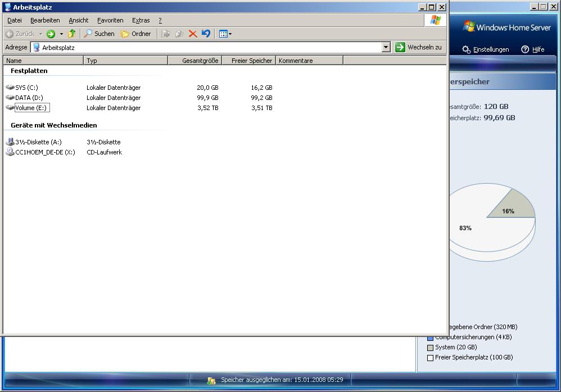Click the views grid icon
The width and height of the screenshot is (561, 392).
click(223, 34)
